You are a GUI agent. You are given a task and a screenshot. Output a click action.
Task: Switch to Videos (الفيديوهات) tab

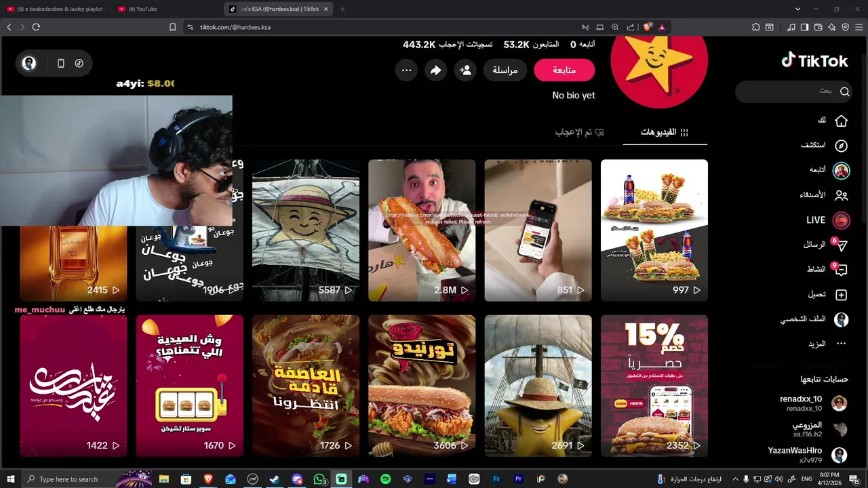point(665,132)
